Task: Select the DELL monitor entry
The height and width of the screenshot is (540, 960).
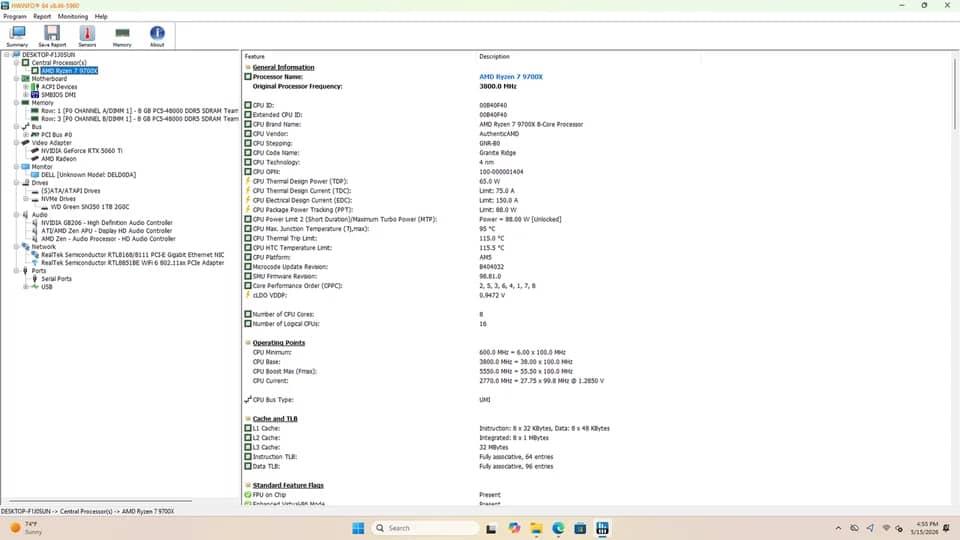Action: coord(88,174)
